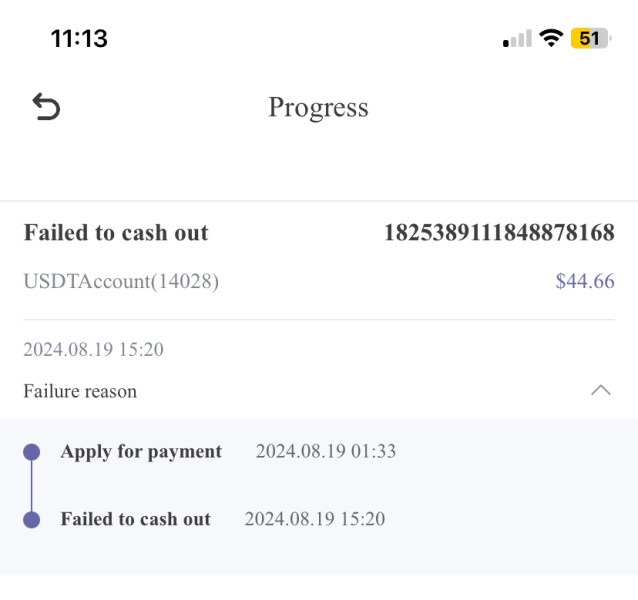
Task: Tap the 2024.08.19 01:33 timestamp
Action: [326, 451]
